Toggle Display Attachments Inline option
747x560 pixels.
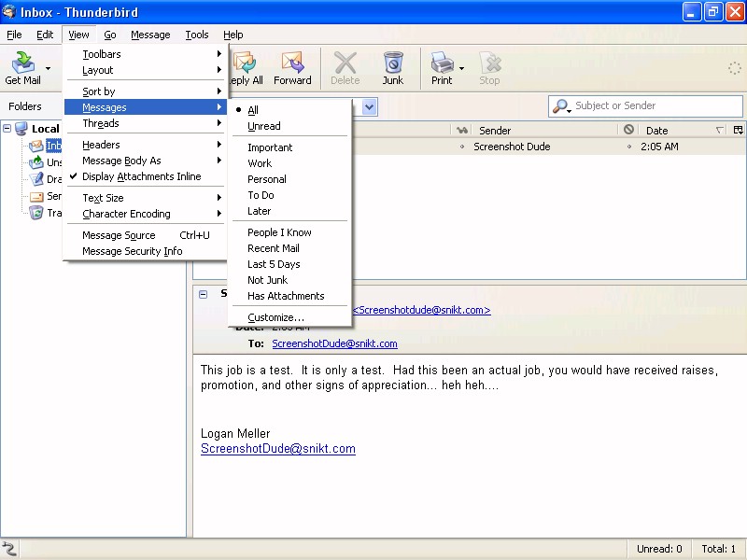pyautogui.click(x=146, y=176)
